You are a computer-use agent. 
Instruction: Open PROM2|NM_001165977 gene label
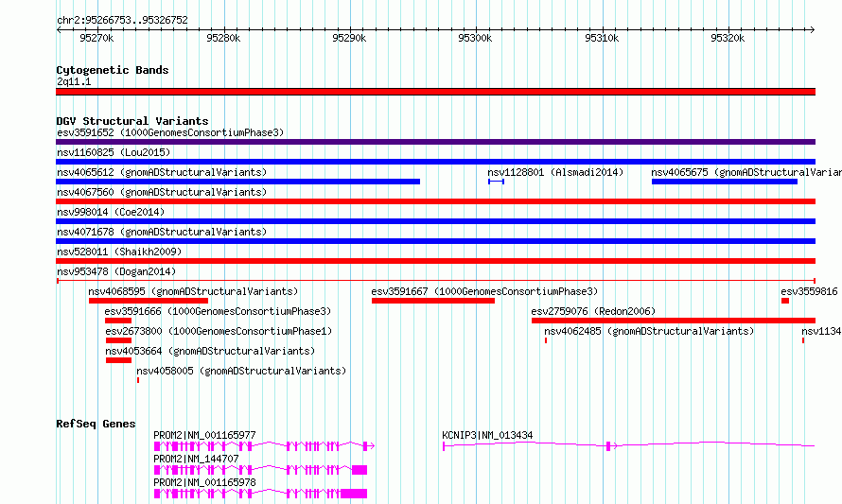point(204,435)
